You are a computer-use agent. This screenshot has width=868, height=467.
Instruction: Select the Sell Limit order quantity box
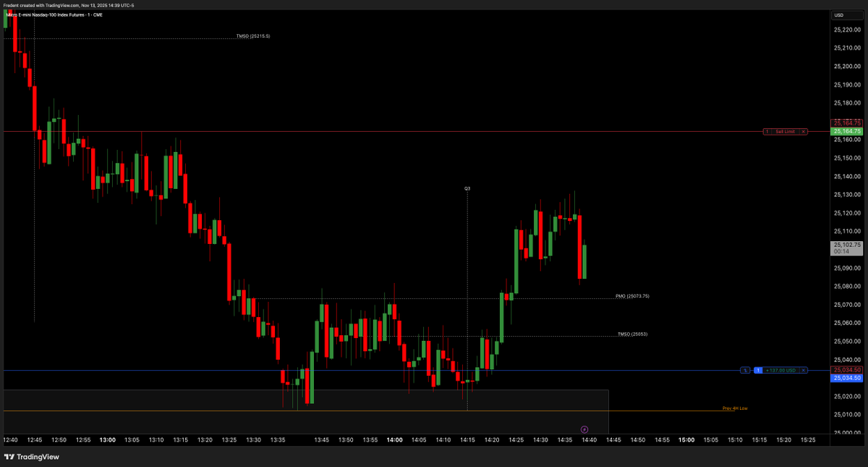(767, 132)
